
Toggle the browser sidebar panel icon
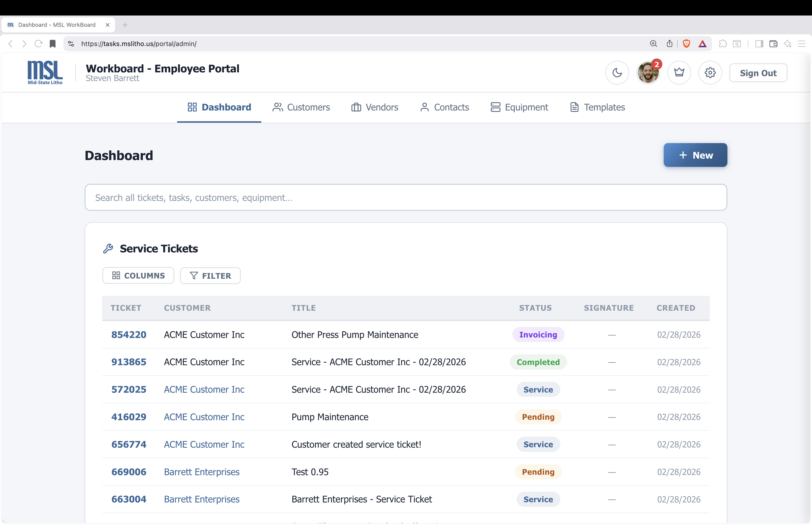pos(759,44)
